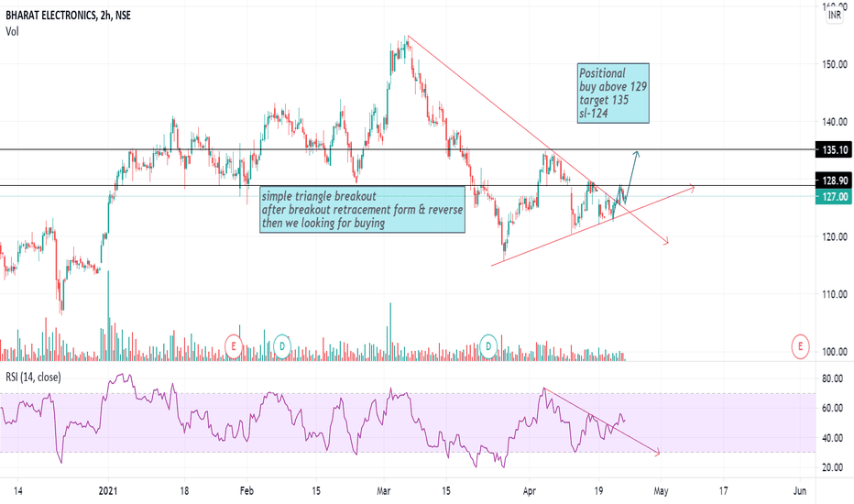Click the 110.00 price axis value
854x504 pixels.
pyautogui.click(x=835, y=294)
